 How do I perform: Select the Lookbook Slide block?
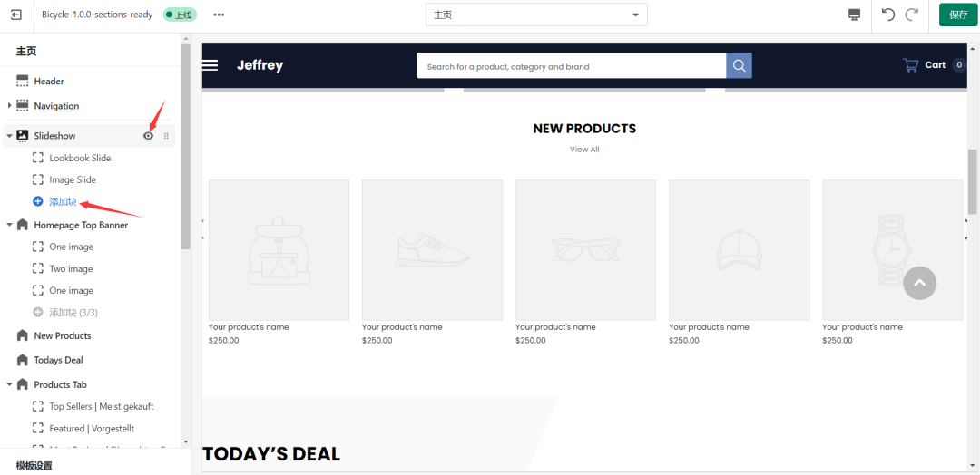click(x=80, y=158)
